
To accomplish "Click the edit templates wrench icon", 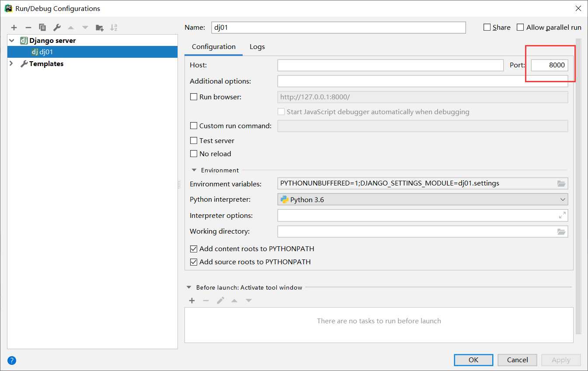I will [x=57, y=28].
